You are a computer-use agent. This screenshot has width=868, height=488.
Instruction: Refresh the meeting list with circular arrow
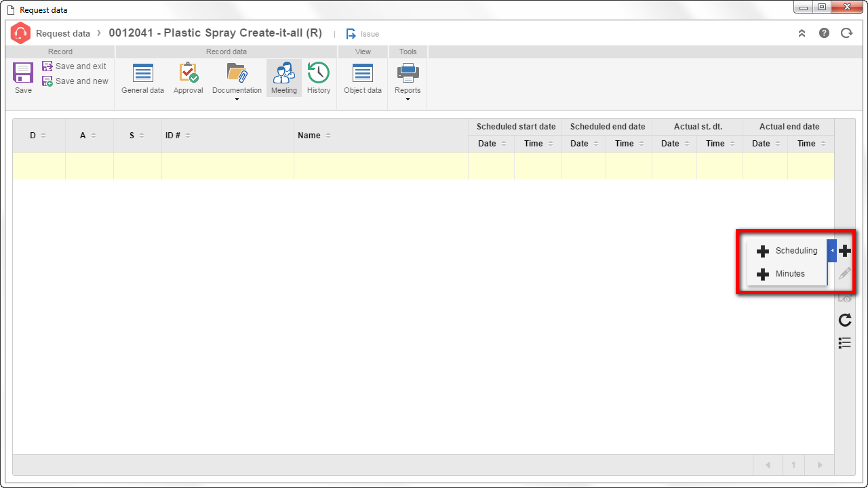coord(845,320)
